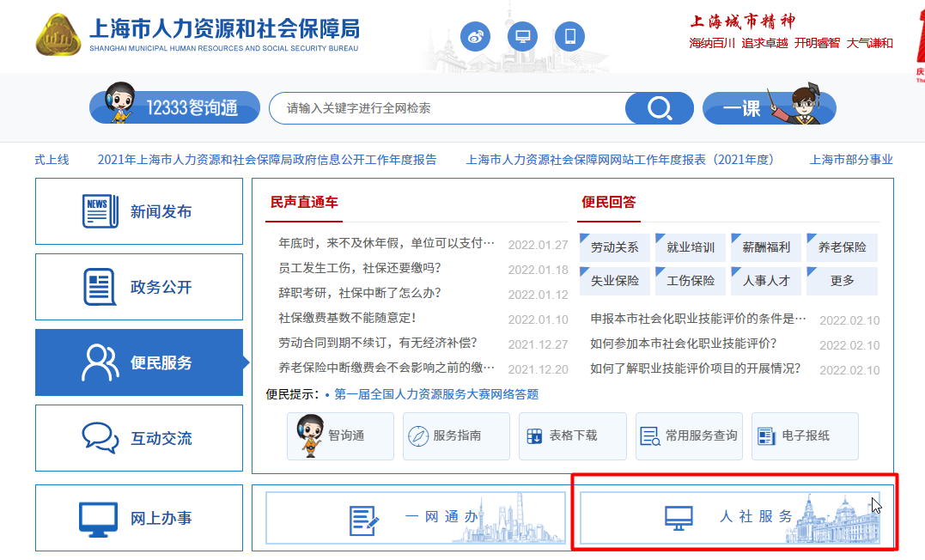Click the date 2022.01.27
The width and height of the screenshot is (925, 560).
538,245
